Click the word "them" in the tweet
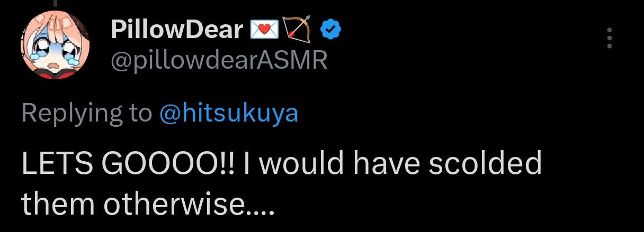The width and height of the screenshot is (644, 232). 58,203
